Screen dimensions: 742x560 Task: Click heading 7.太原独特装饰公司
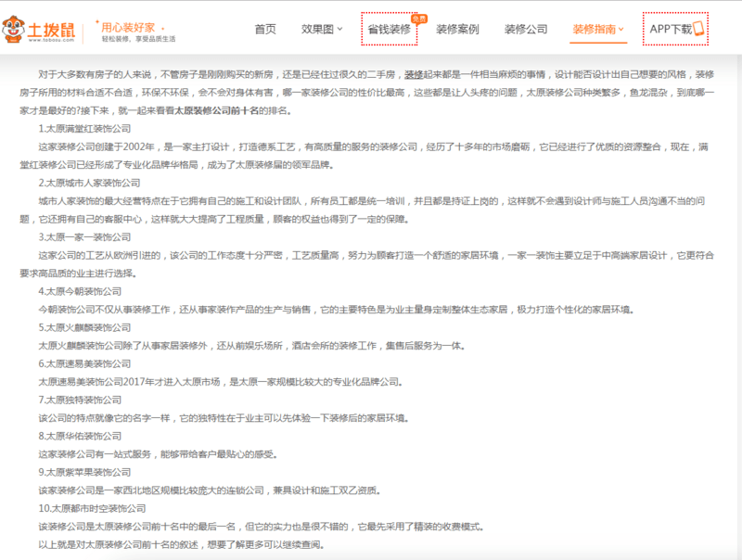click(80, 400)
